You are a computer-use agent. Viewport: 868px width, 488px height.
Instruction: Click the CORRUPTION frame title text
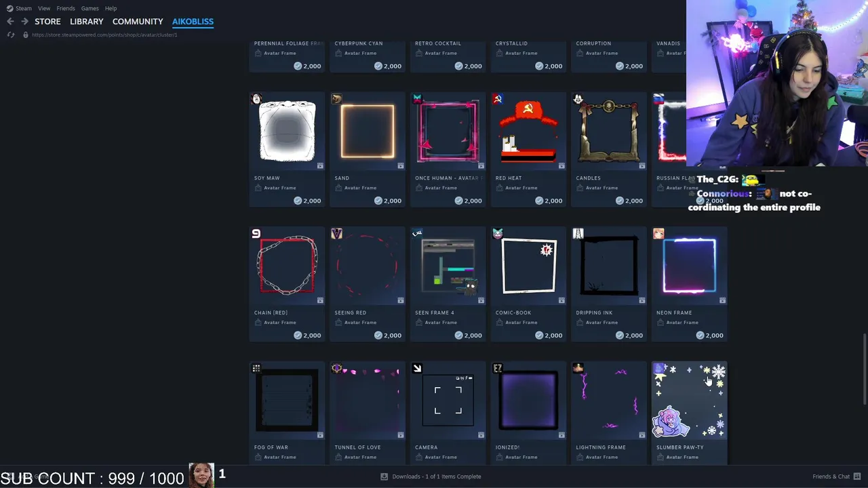click(x=593, y=43)
